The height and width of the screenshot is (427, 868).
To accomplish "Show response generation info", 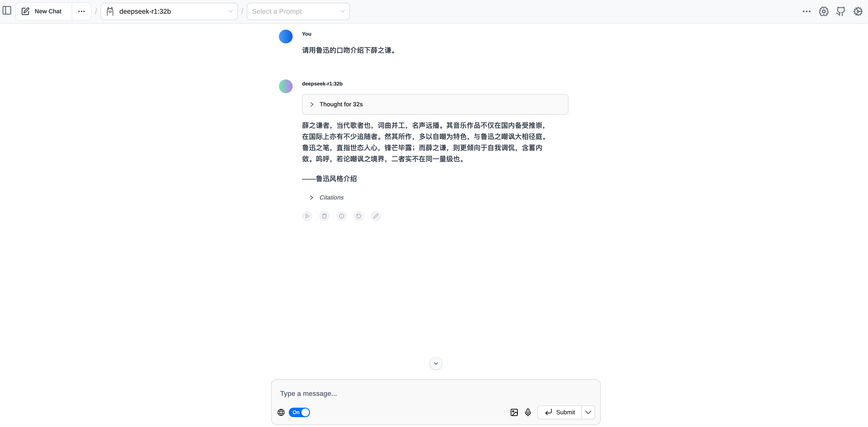I will pyautogui.click(x=341, y=216).
